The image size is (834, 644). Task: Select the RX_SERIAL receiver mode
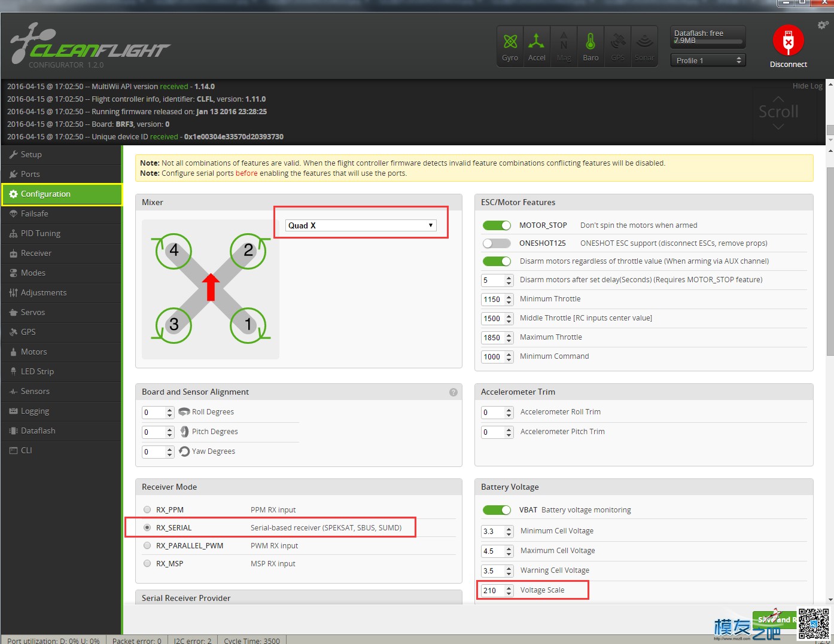[147, 527]
